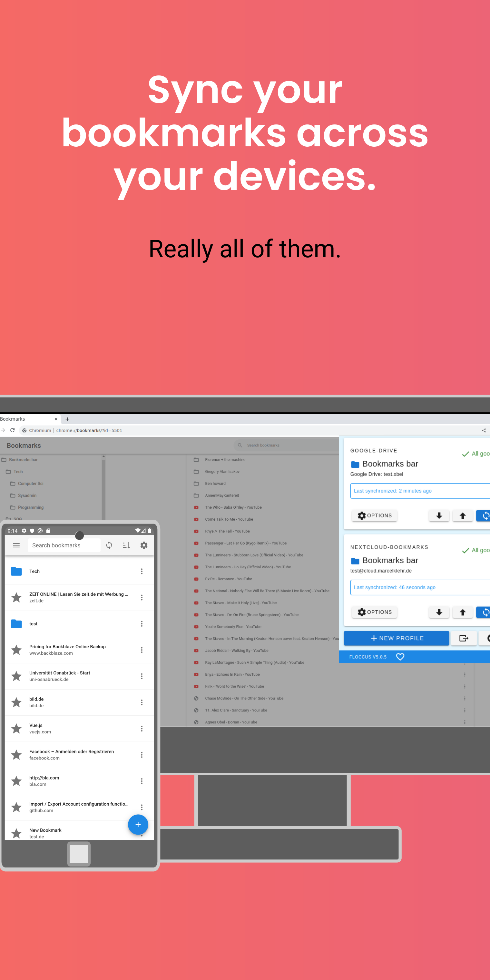Click the Chromium reload button

12,430
